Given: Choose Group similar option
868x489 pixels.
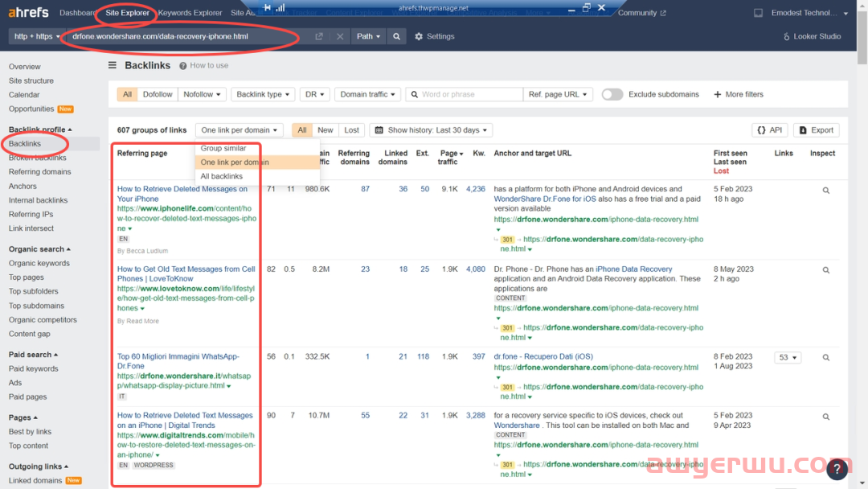Looking at the screenshot, I should pyautogui.click(x=257, y=148).
